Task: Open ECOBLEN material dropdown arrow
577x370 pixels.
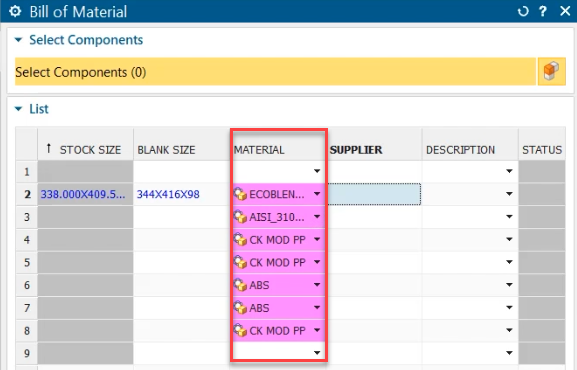Action: coord(317,194)
